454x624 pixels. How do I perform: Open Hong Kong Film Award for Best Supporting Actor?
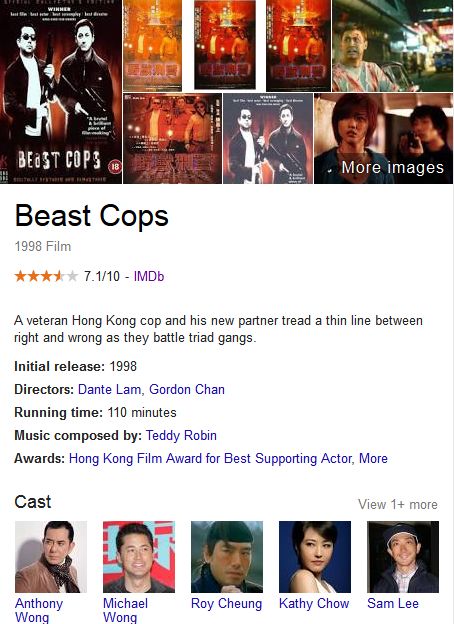tap(210, 458)
